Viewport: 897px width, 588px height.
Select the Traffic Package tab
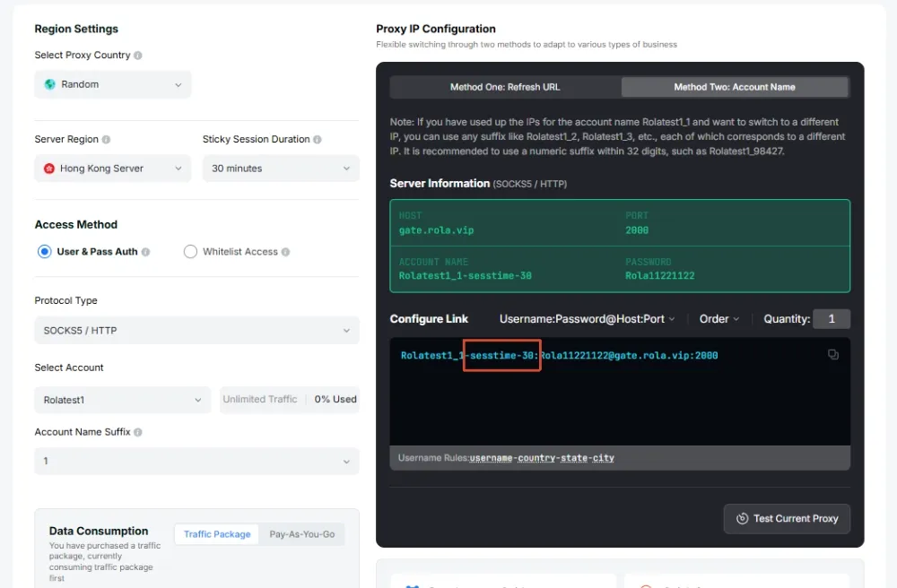(217, 534)
